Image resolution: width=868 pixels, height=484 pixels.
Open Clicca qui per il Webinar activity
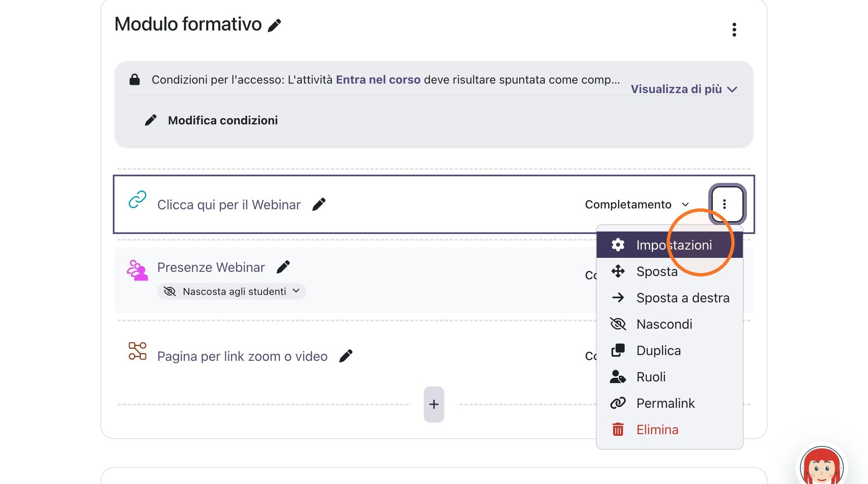click(229, 205)
